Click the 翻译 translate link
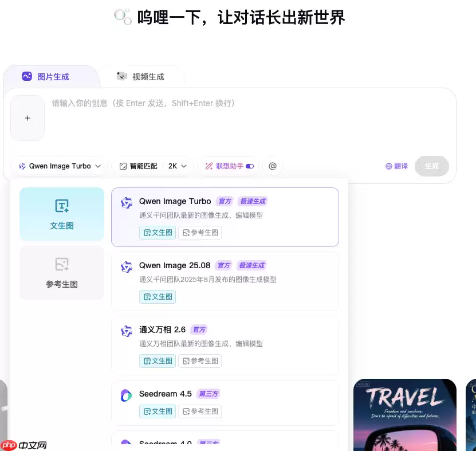The width and height of the screenshot is (476, 451). click(400, 166)
